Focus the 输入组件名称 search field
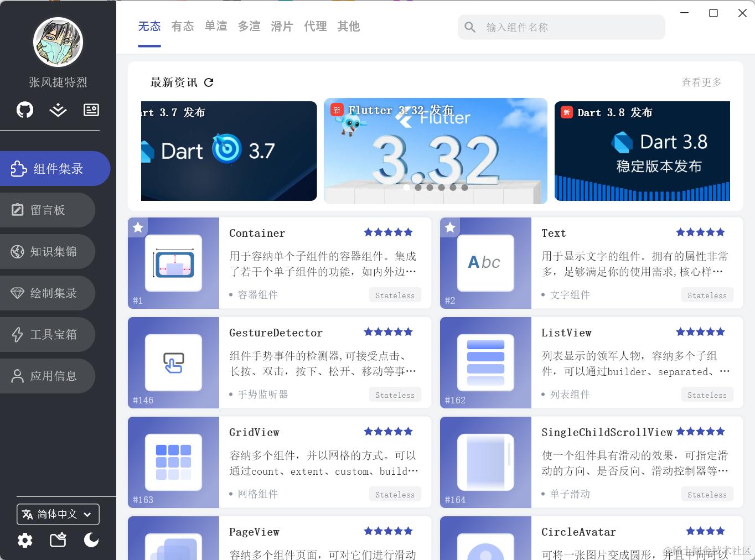 click(561, 27)
